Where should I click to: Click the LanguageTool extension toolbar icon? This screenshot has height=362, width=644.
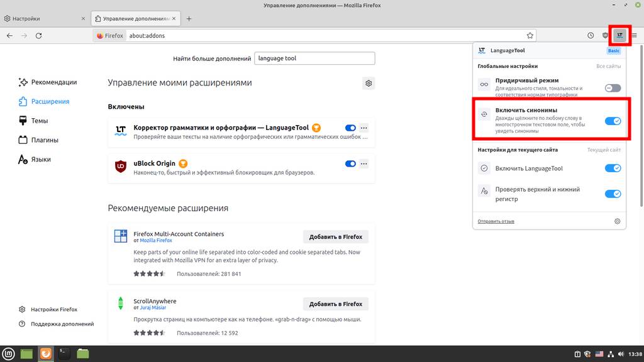620,35
